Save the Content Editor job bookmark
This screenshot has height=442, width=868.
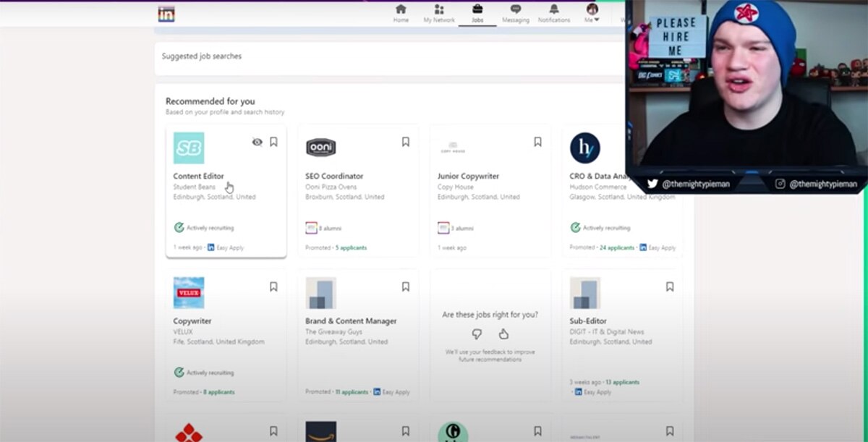click(273, 143)
